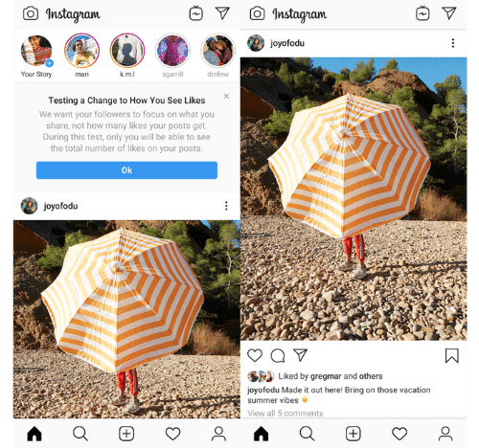Open Your Story avatar
Screen dimensions: 479x448
point(36,51)
